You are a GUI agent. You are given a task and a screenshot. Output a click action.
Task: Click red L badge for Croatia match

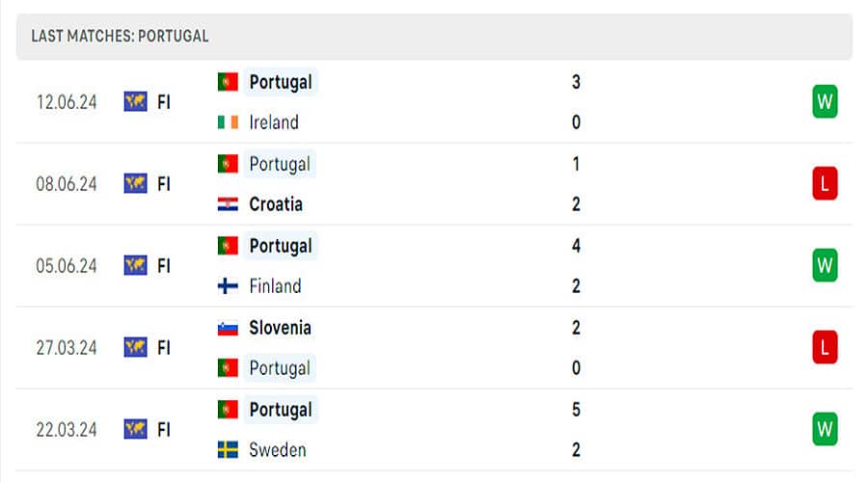tap(825, 183)
